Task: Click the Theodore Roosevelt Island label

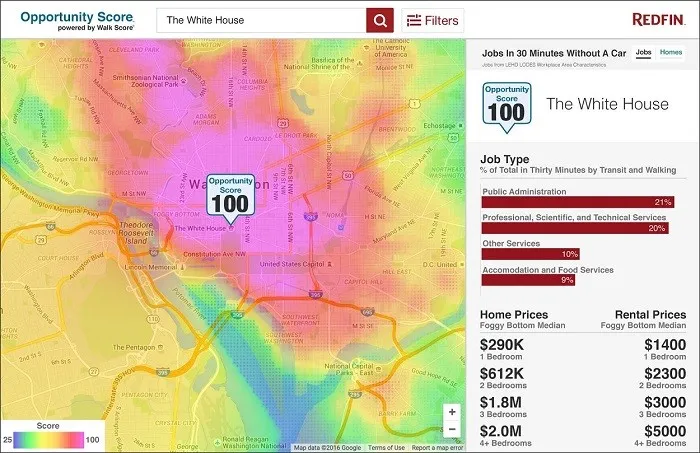Action: (x=136, y=233)
